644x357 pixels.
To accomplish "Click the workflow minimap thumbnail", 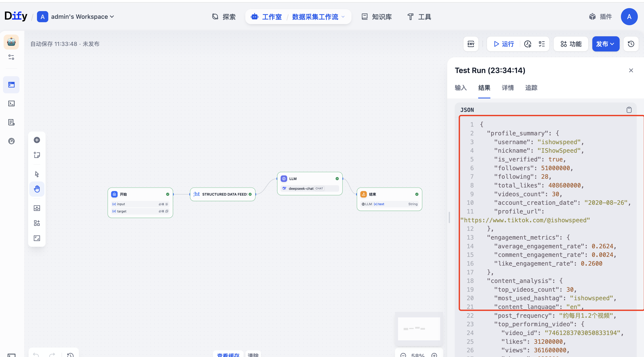I will click(419, 329).
